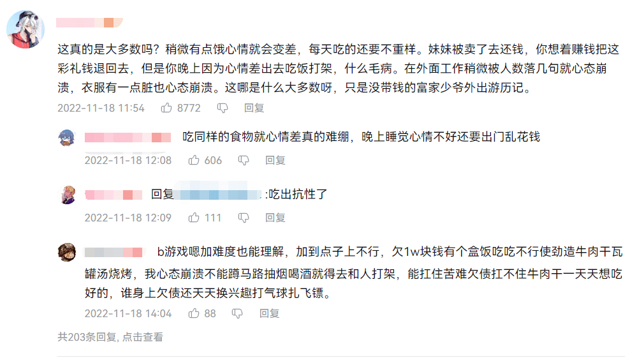Open the main commenter's white-haired avatar
This screenshot has height=358, width=644.
tap(26, 29)
